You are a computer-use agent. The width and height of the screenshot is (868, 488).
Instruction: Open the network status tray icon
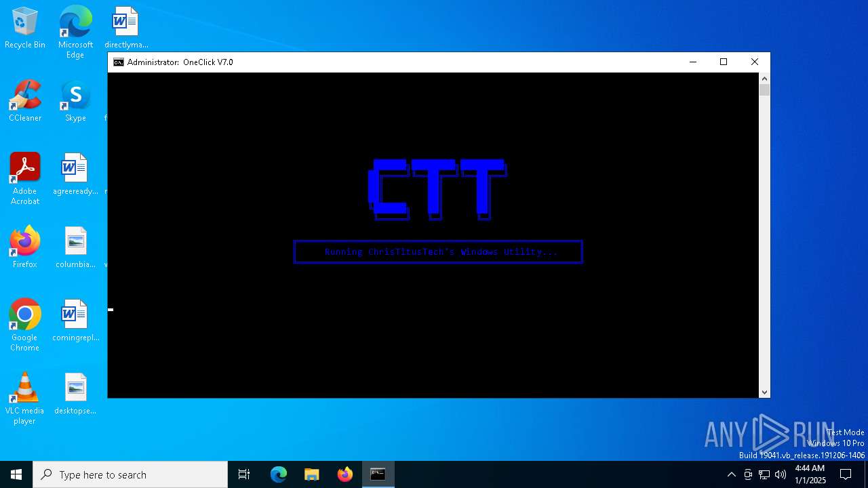click(764, 474)
